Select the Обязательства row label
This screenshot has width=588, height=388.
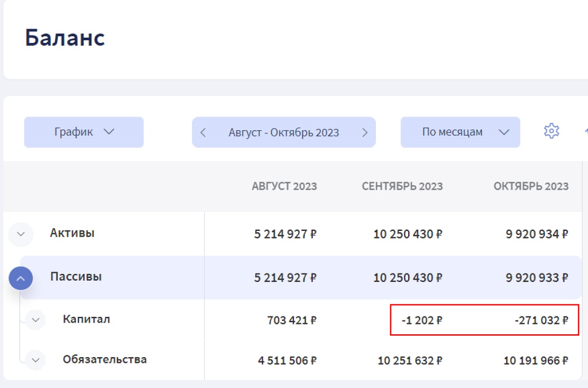click(105, 359)
